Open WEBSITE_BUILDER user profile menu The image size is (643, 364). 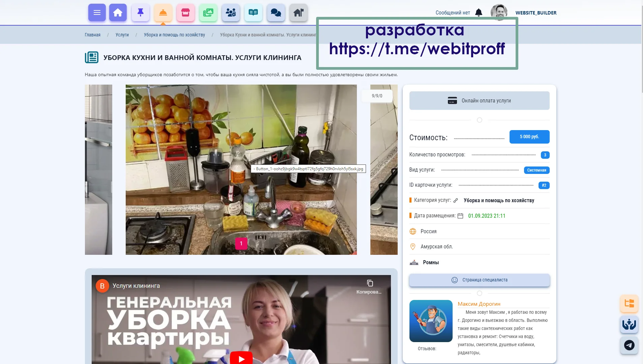536,13
